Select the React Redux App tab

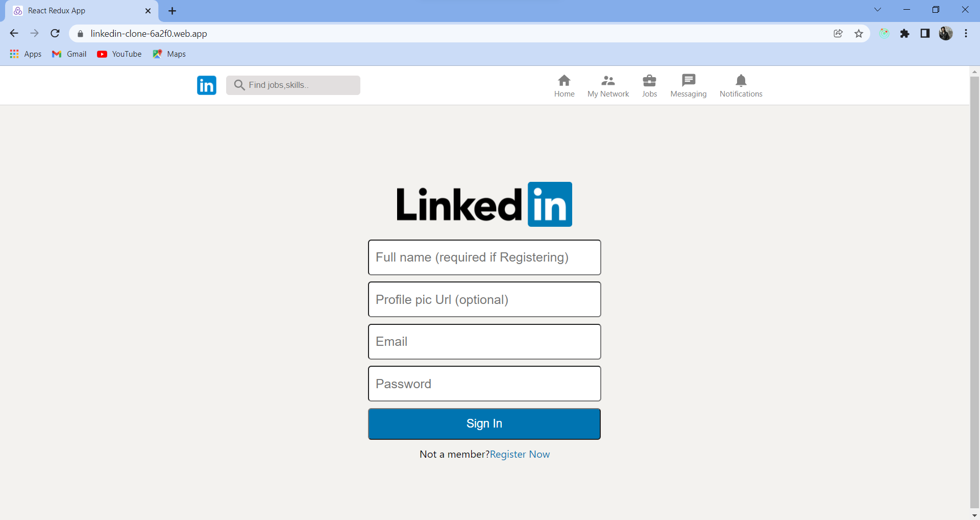(x=82, y=11)
